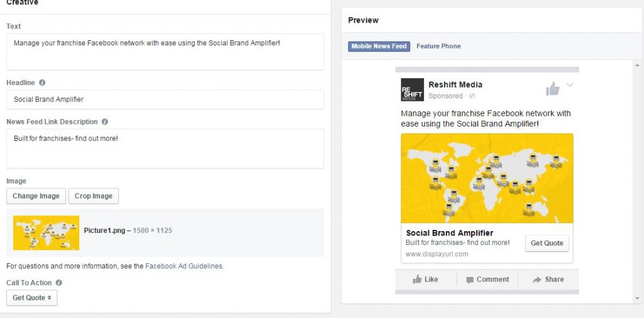This screenshot has height=318, width=644.
Task: Open the Facebook Ad Guidelines link
Action: (x=184, y=266)
